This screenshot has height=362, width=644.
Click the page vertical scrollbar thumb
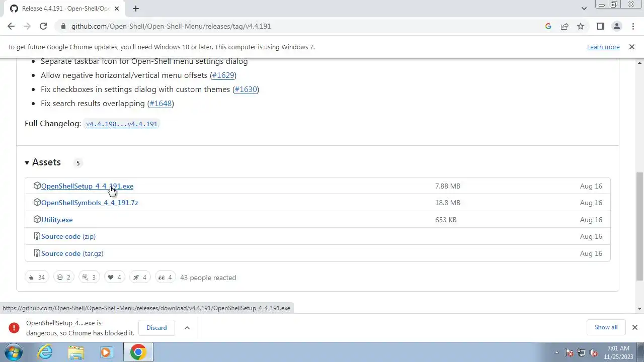pos(640,226)
